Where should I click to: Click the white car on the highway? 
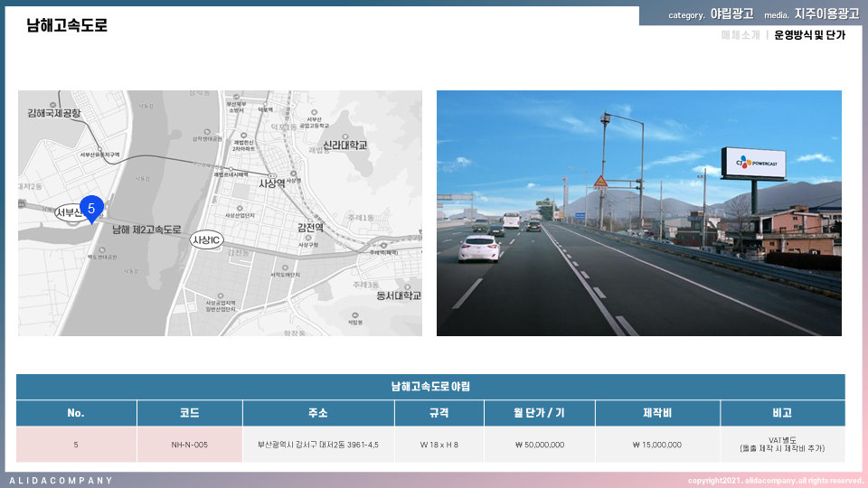coord(478,248)
